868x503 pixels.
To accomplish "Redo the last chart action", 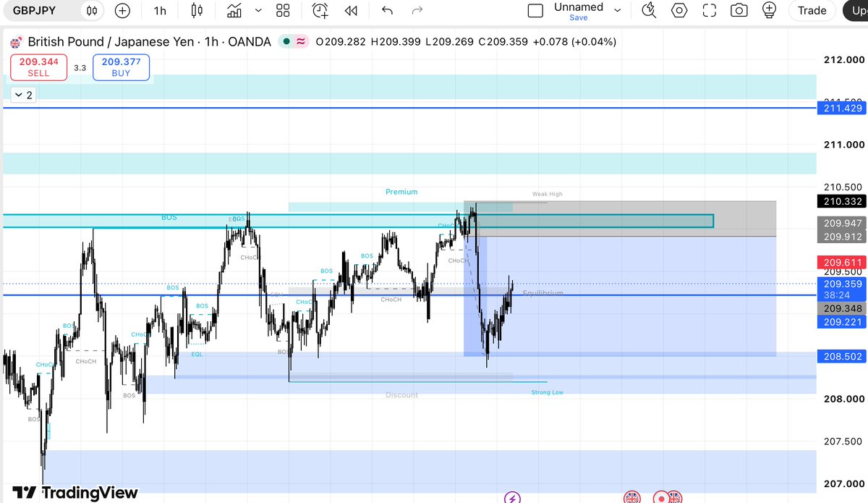I will pos(417,10).
